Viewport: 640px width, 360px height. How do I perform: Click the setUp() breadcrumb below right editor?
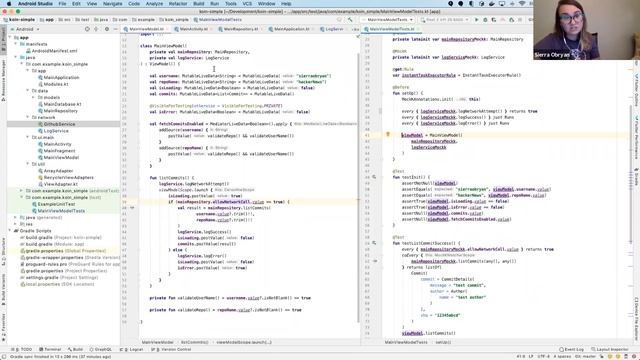(443, 342)
